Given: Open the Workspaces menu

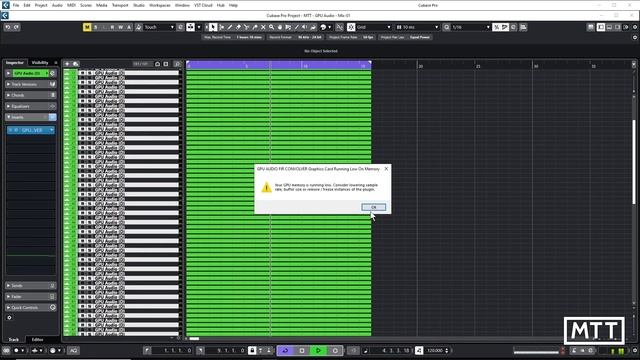Looking at the screenshot, I should coord(160,5).
